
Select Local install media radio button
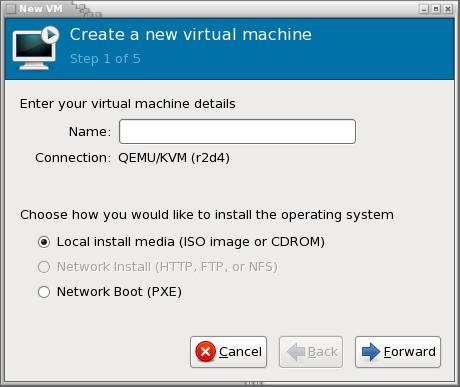(44, 242)
